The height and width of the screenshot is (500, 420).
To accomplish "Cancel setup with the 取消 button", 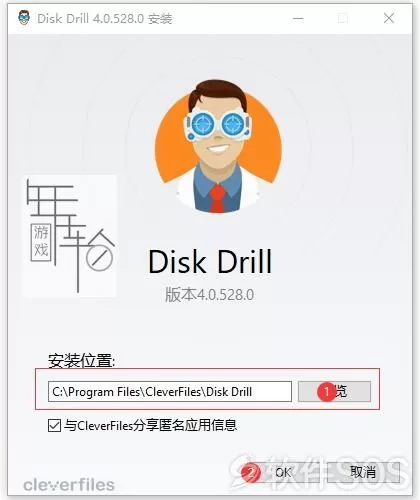I will [363, 472].
